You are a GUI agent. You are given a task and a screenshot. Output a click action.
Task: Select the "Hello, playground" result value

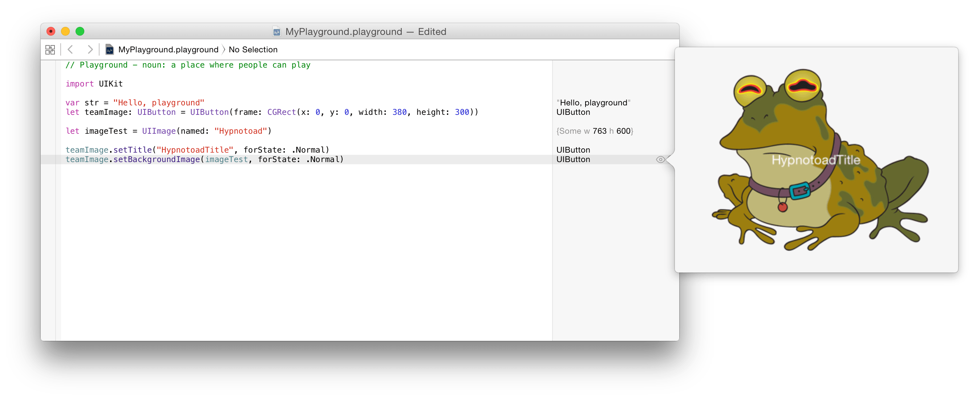pyautogui.click(x=594, y=102)
